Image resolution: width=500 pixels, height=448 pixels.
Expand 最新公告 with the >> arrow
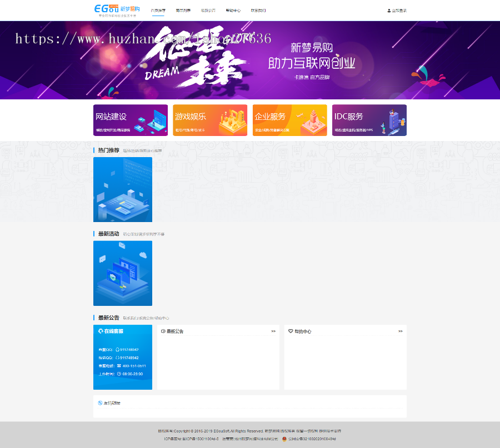click(273, 331)
